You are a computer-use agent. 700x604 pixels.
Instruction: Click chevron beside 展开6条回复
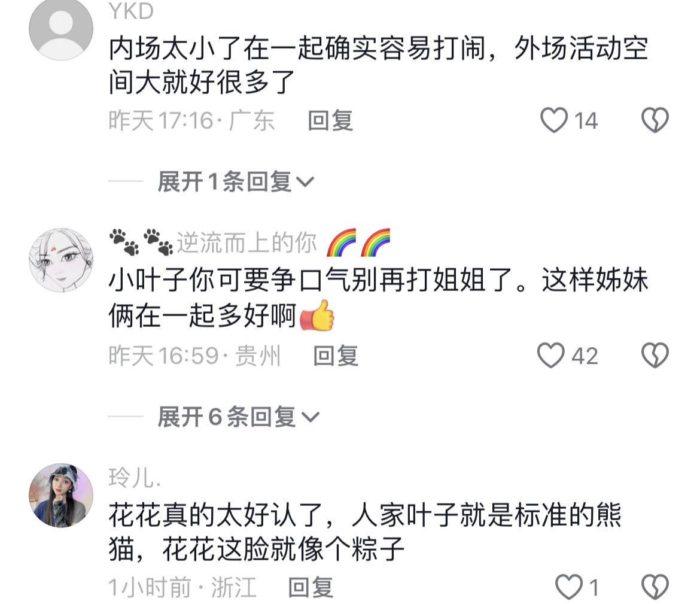click(x=311, y=417)
